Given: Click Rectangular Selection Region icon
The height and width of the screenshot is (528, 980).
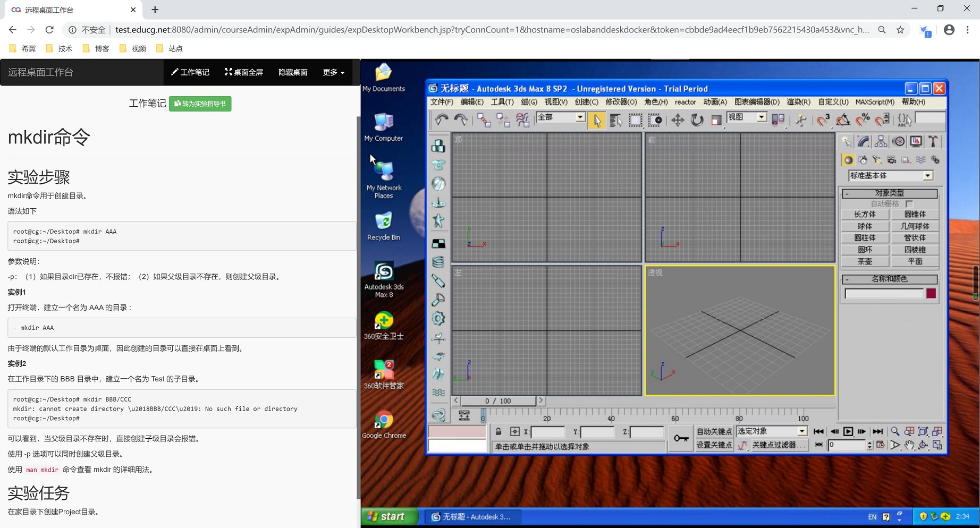Looking at the screenshot, I should pyautogui.click(x=636, y=120).
